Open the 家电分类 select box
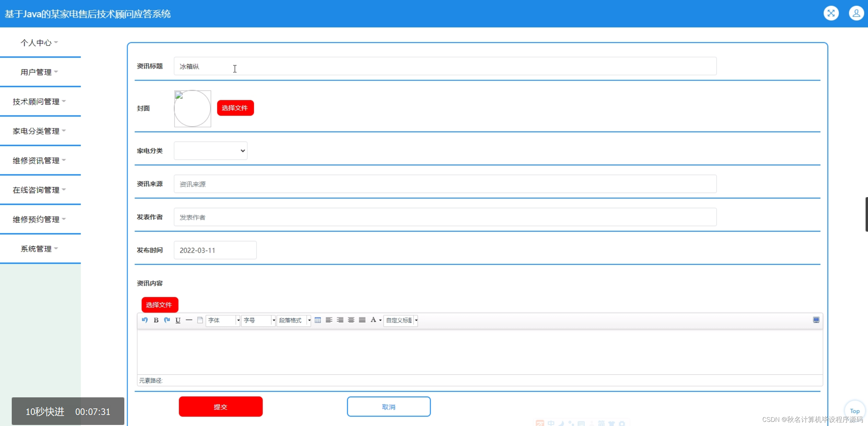This screenshot has width=868, height=426. (210, 151)
